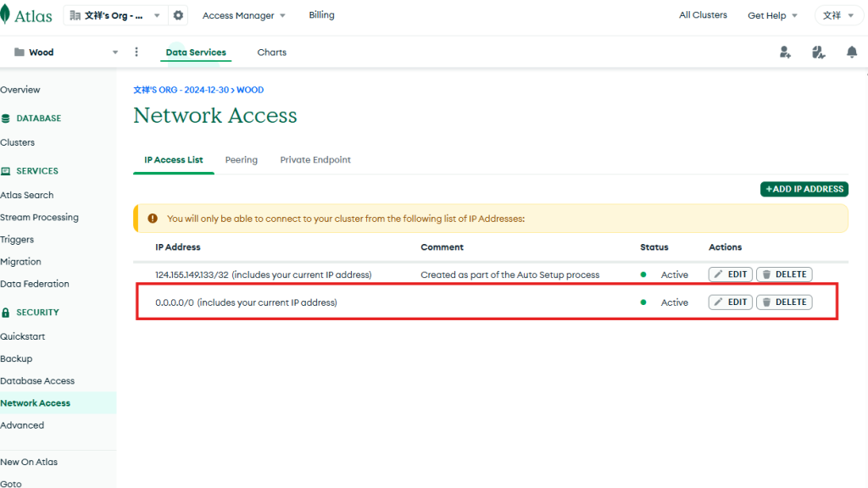
Task: Click the Wood project folder icon
Action: 19,52
